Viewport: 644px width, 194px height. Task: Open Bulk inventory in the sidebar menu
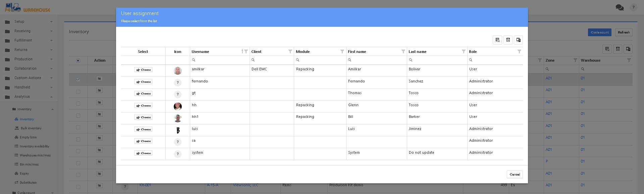click(x=31, y=128)
